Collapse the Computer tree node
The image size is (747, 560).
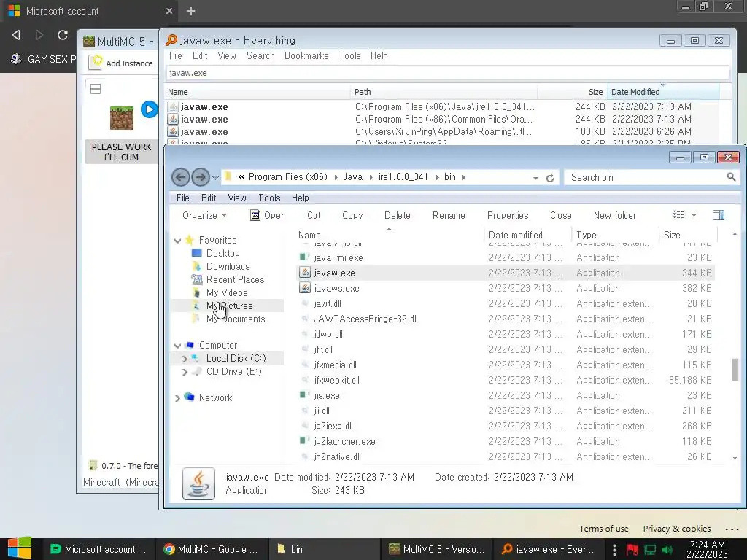pos(178,345)
